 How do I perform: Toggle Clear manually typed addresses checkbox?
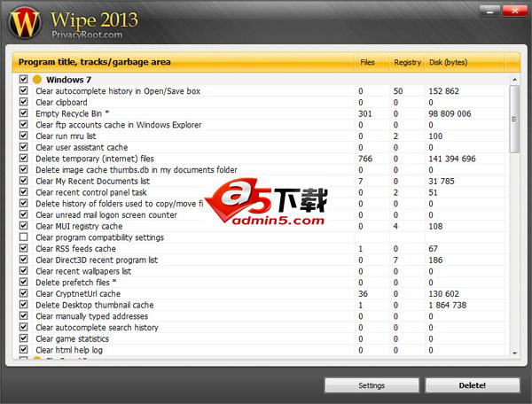pyautogui.click(x=23, y=315)
